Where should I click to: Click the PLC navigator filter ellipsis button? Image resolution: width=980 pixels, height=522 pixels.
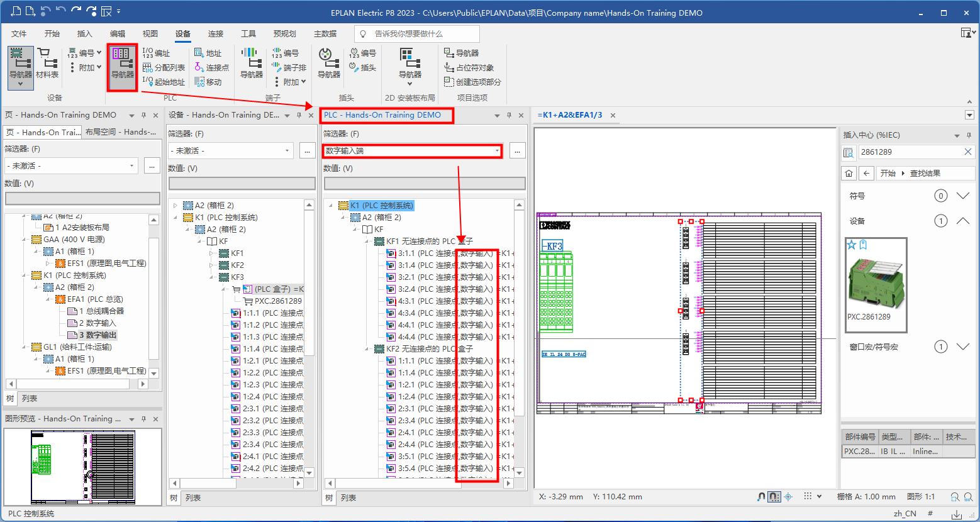click(x=517, y=150)
